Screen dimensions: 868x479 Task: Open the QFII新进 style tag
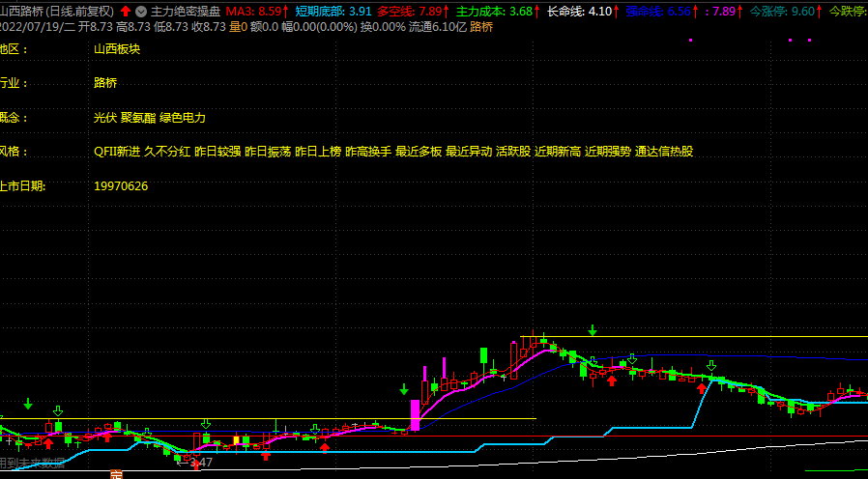(117, 152)
